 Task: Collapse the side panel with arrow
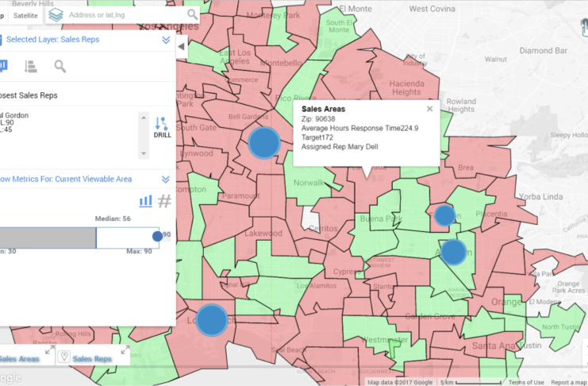(x=181, y=47)
